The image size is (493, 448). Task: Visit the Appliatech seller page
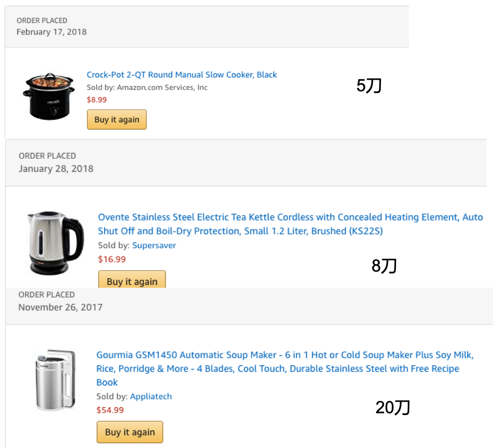tap(151, 396)
